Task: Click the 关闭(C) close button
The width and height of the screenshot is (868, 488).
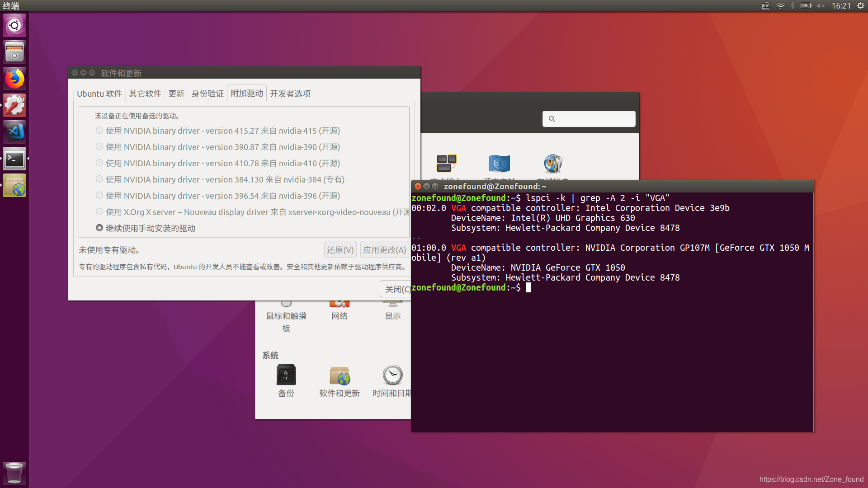Action: (396, 289)
